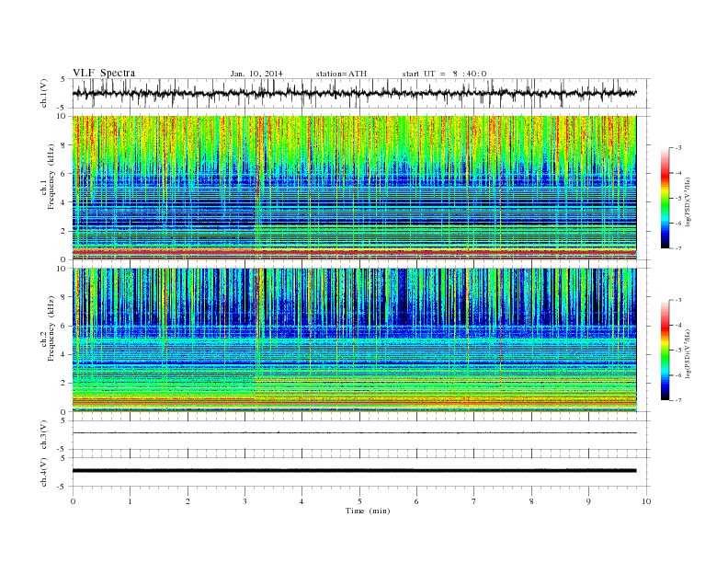Viewport: 728px width, 563px height.
Task: Click the '0' tick on the time axis
Action: point(73,501)
